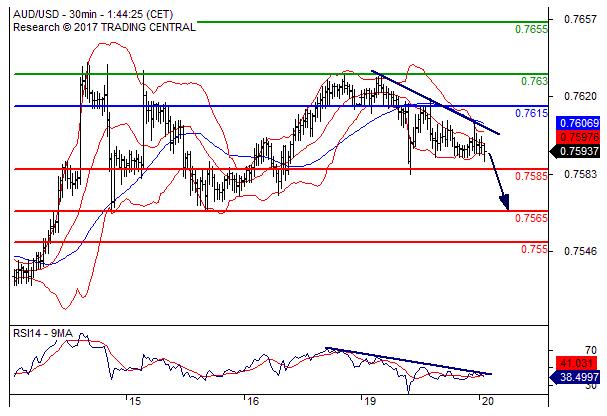Viewport: 607px width, 416px height.
Task: Click the AUD/USD 30min chart title
Action: pos(93,14)
